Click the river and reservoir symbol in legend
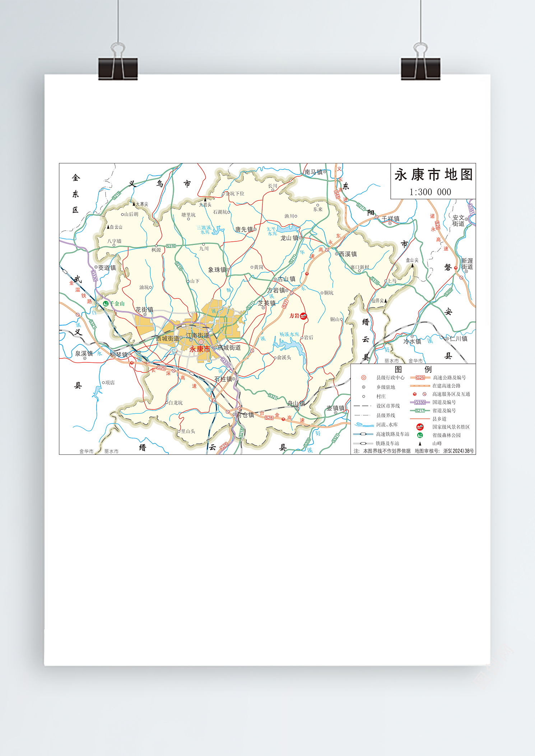This screenshot has width=535, height=756. point(364,425)
